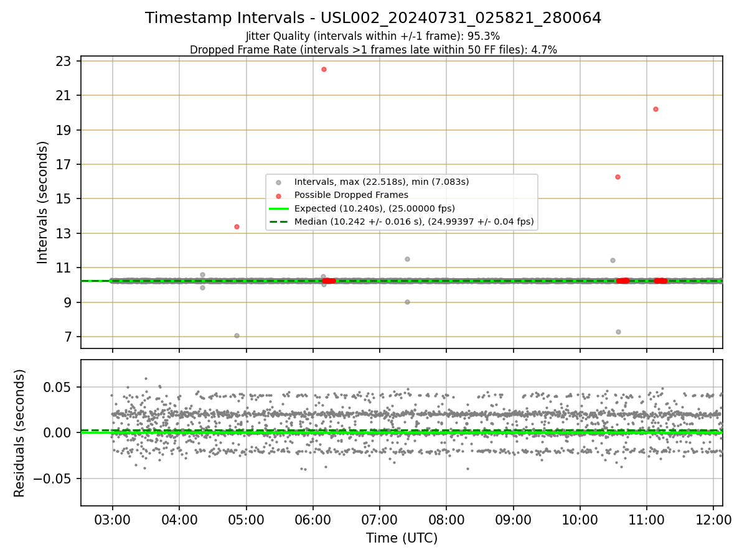This screenshot has height=560, width=747.
Task: Click the 'Residuals (seconds)' y-axis label
Action: [20, 433]
